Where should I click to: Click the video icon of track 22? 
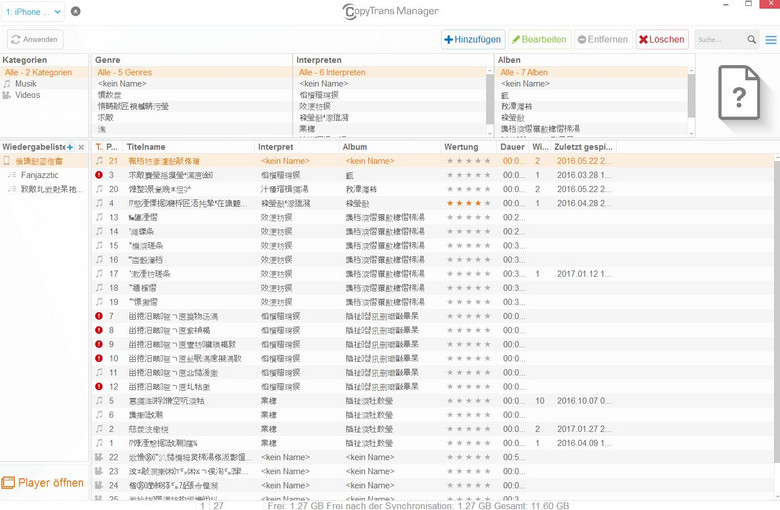99,457
